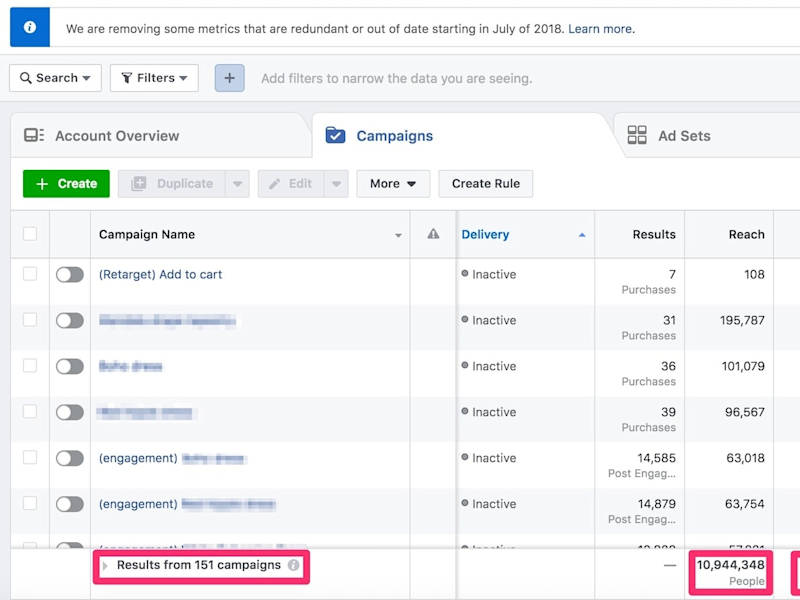Check the checkbox for the 14,585 results row
Viewport: 800px width, 600px height.
coord(30,458)
